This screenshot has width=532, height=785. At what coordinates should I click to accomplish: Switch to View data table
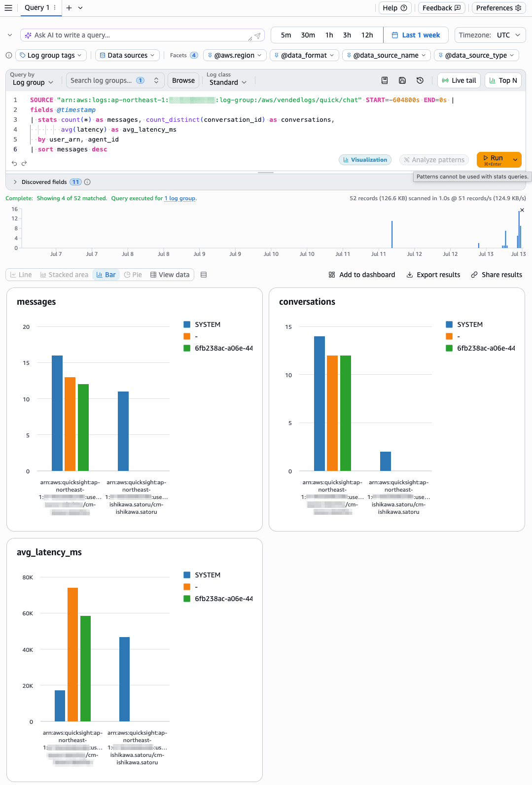[x=170, y=275]
